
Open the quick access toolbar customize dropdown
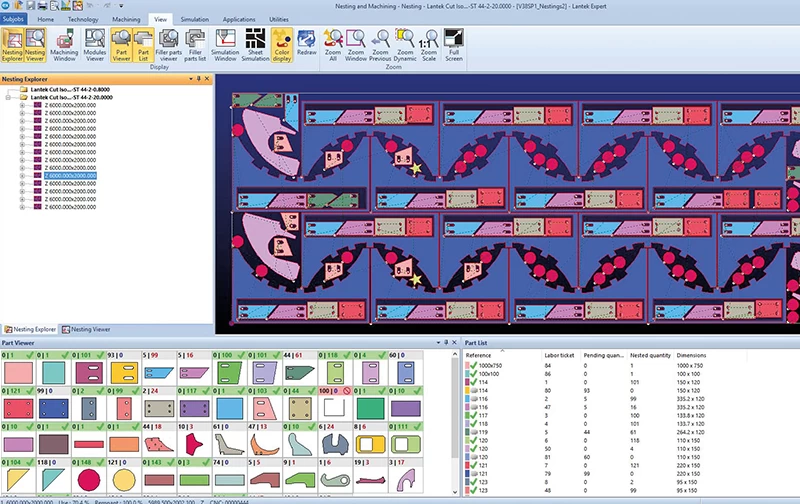point(121,6)
